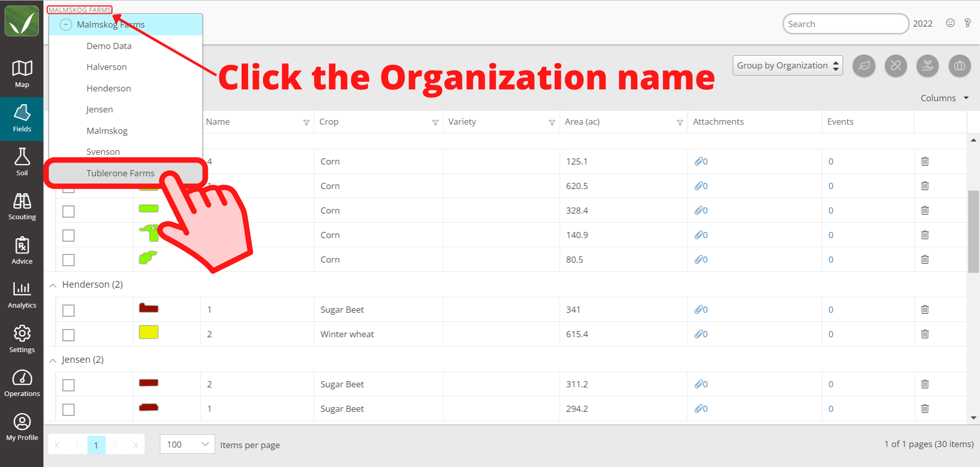Open My Profile in sidebar

[22, 427]
